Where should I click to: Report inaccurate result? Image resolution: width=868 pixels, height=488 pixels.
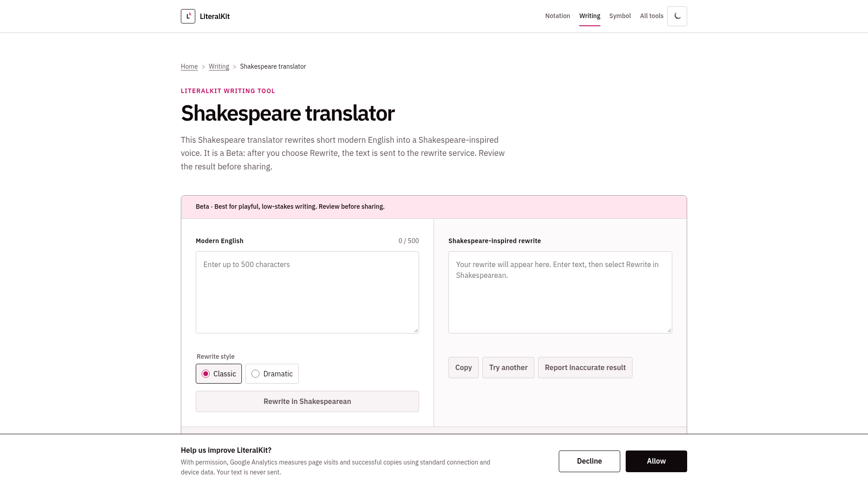pos(585,367)
